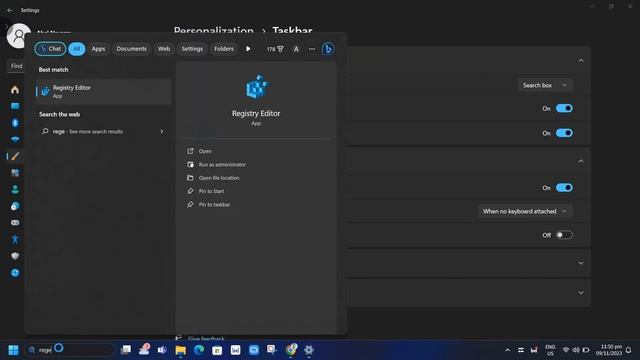
Task: Expand the rege web search result arrow
Action: click(162, 131)
